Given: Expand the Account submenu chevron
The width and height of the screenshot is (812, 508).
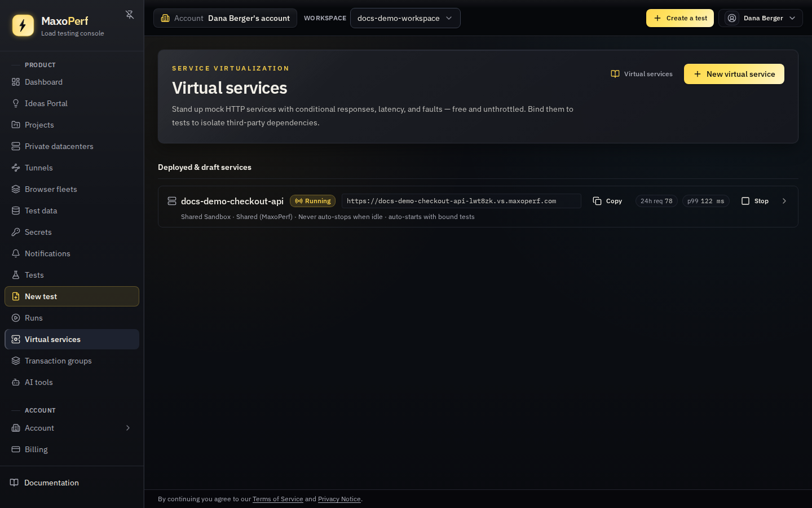Looking at the screenshot, I should coord(128,428).
